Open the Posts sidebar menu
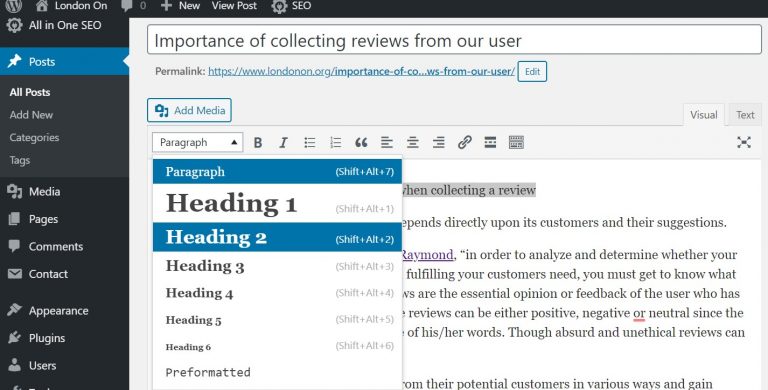The width and height of the screenshot is (768, 390). pyautogui.click(x=64, y=61)
